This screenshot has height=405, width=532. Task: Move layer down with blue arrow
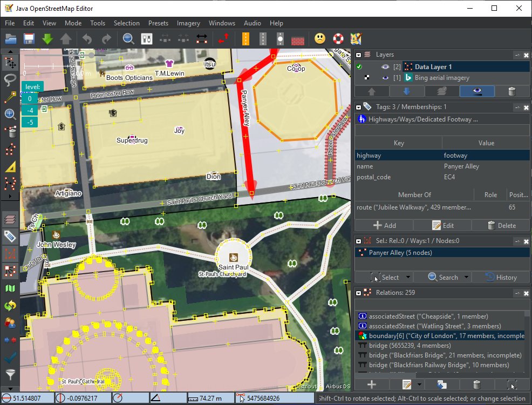pyautogui.click(x=407, y=91)
